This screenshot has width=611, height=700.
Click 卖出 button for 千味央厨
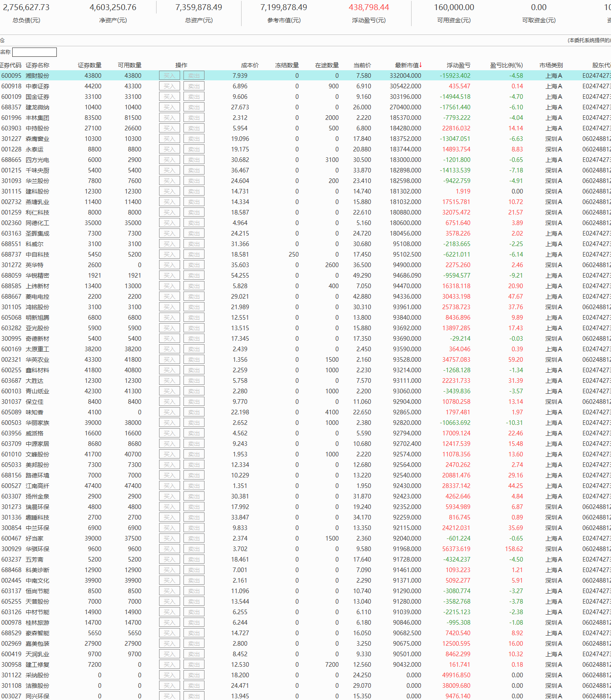tap(194, 170)
